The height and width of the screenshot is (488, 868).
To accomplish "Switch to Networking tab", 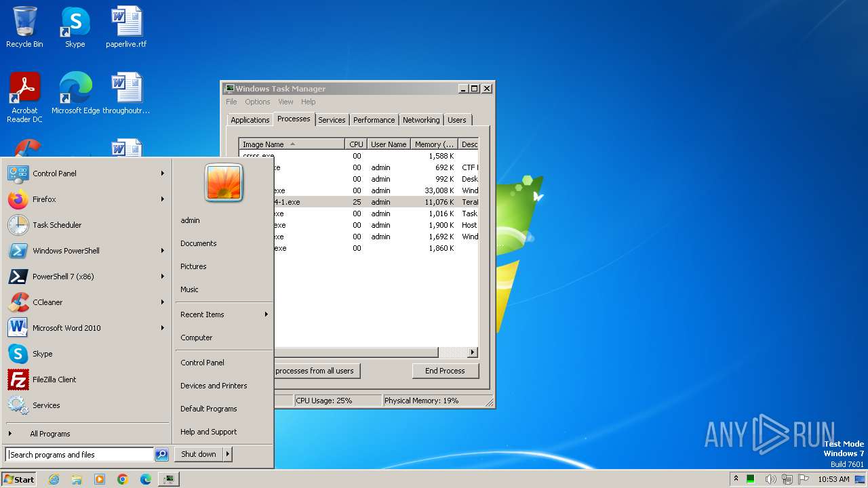I will (x=421, y=120).
